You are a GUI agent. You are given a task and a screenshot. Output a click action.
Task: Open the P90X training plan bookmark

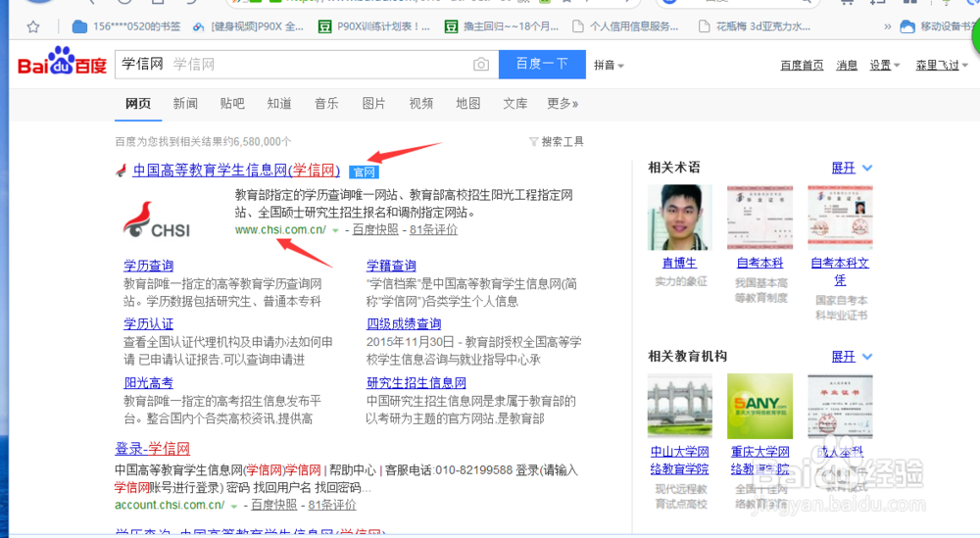[x=373, y=26]
